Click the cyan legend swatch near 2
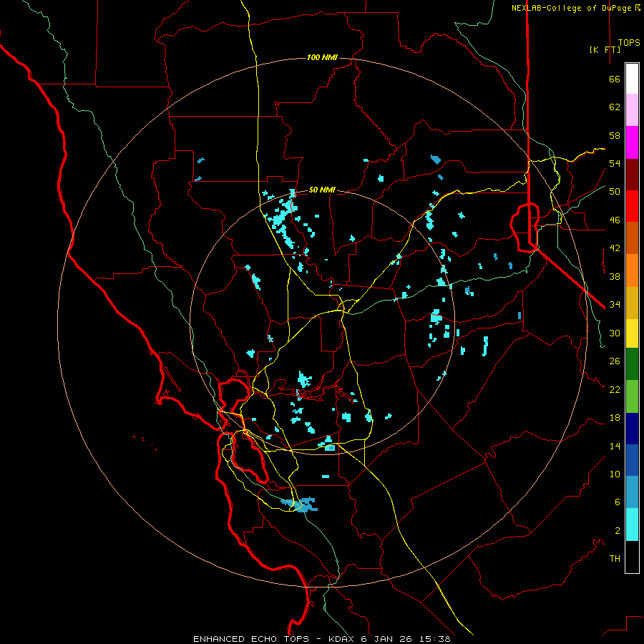This screenshot has width=644, height=644. (632, 525)
